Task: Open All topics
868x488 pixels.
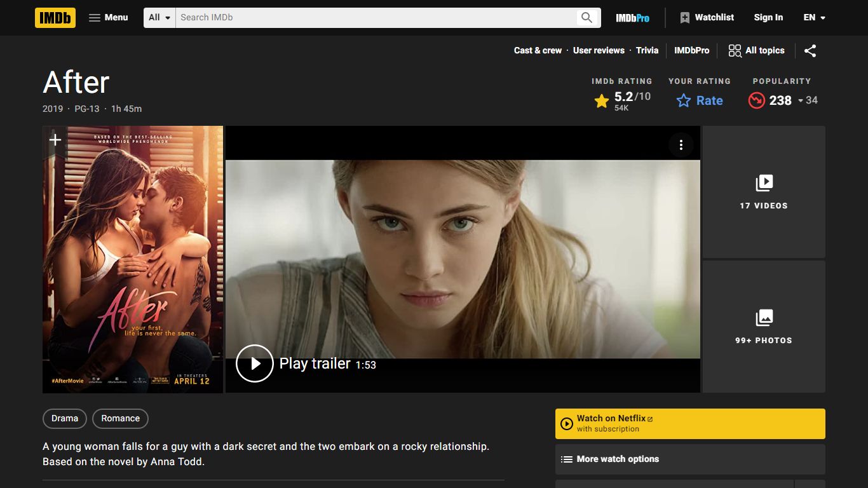Action: (x=756, y=51)
